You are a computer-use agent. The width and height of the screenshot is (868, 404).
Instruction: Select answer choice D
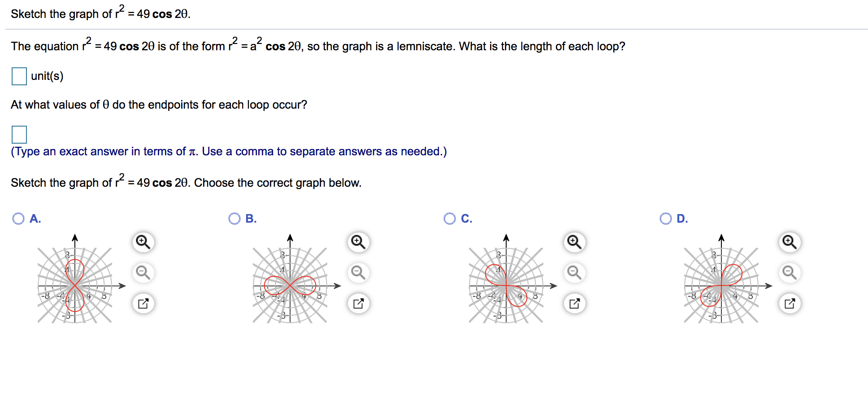pos(666,219)
